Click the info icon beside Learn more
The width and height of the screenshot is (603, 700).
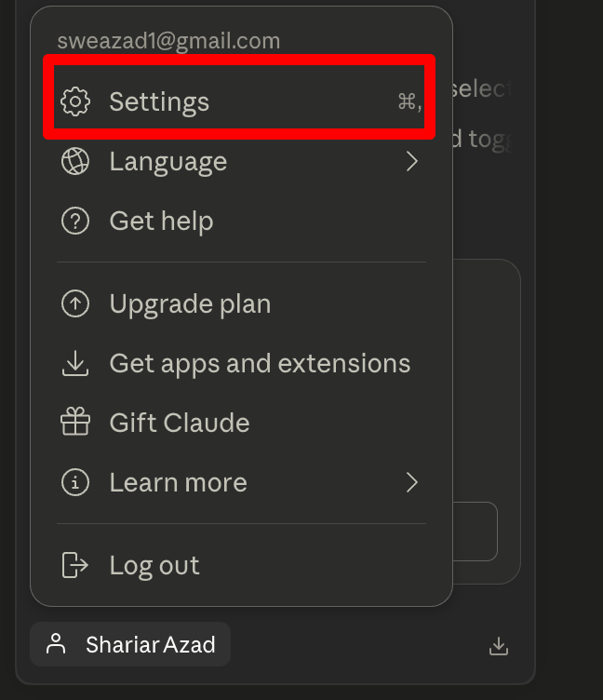click(75, 482)
